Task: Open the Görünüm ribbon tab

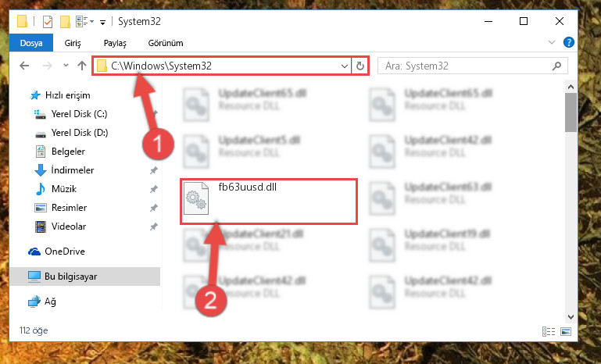Action: [x=166, y=43]
